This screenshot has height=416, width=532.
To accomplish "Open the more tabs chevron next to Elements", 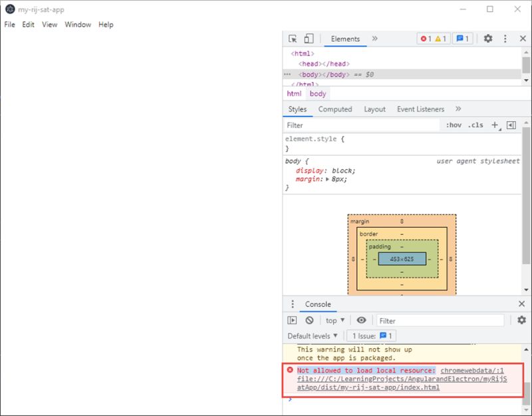I will tap(374, 39).
